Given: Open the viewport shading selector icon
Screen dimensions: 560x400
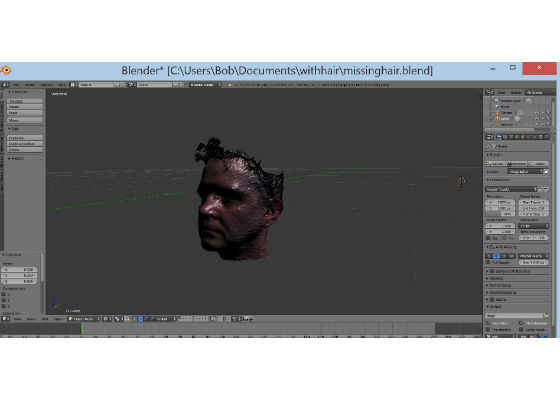Looking at the screenshot, I should 107,319.
